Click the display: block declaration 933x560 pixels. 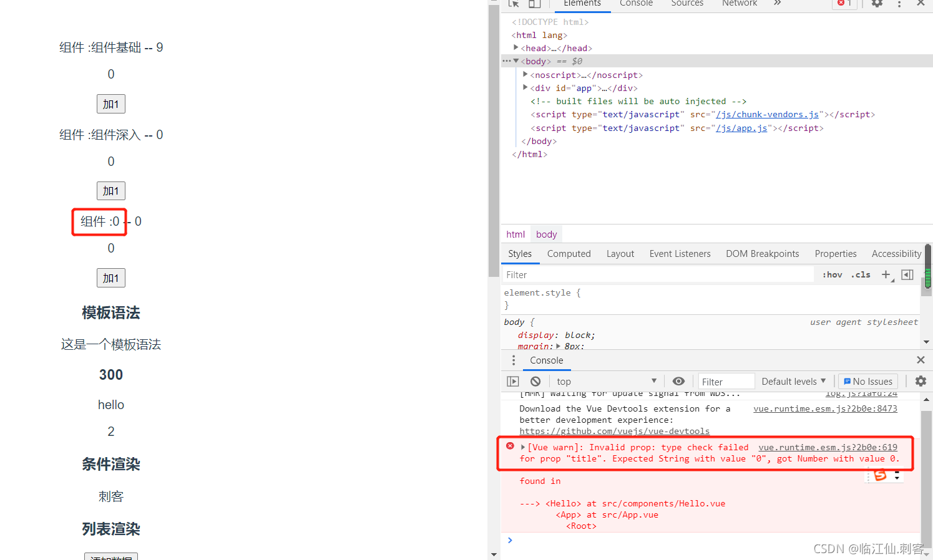click(x=556, y=335)
